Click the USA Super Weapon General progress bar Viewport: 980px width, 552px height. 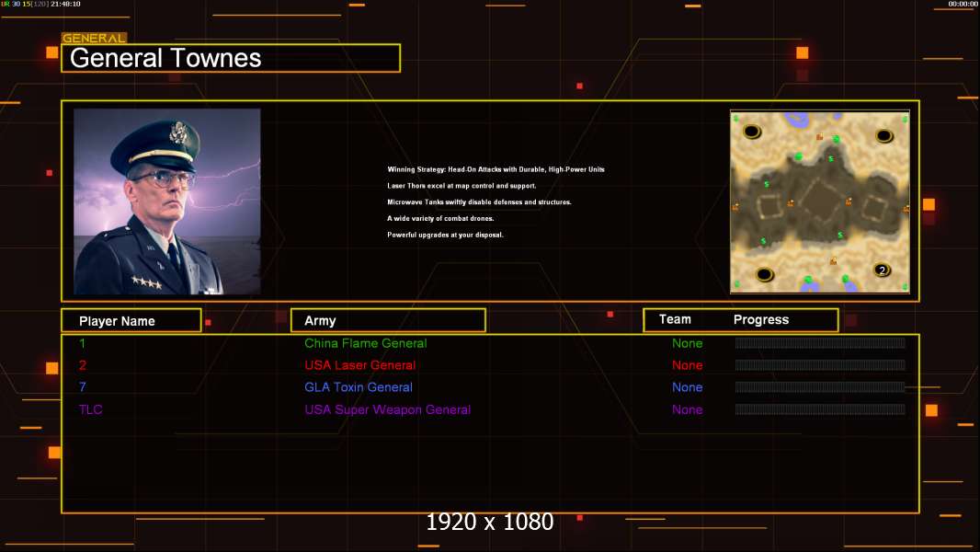(x=820, y=409)
